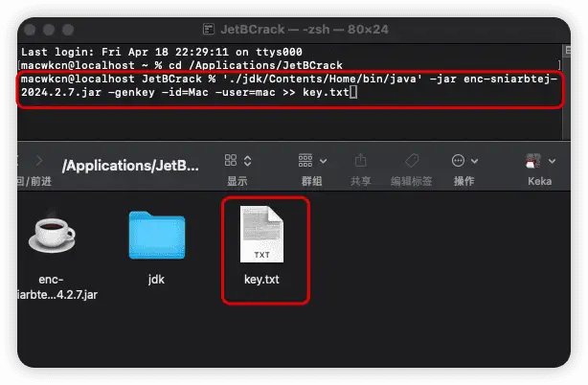The image size is (588, 385).
Task: Expand the Group dropdown chevron
Action: 323,161
